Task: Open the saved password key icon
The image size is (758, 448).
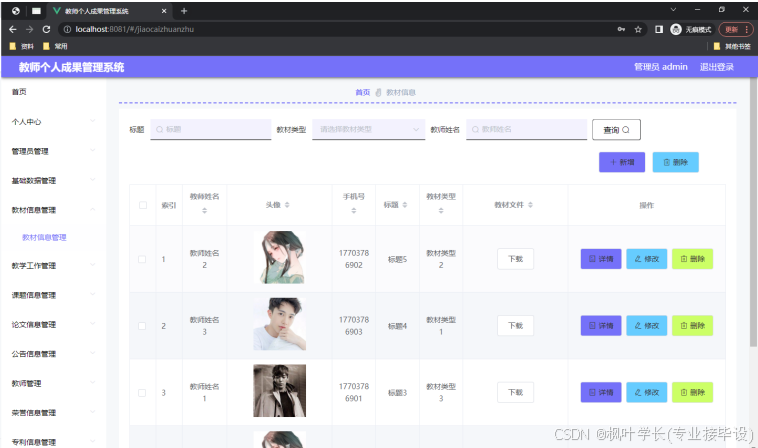Action: point(621,29)
